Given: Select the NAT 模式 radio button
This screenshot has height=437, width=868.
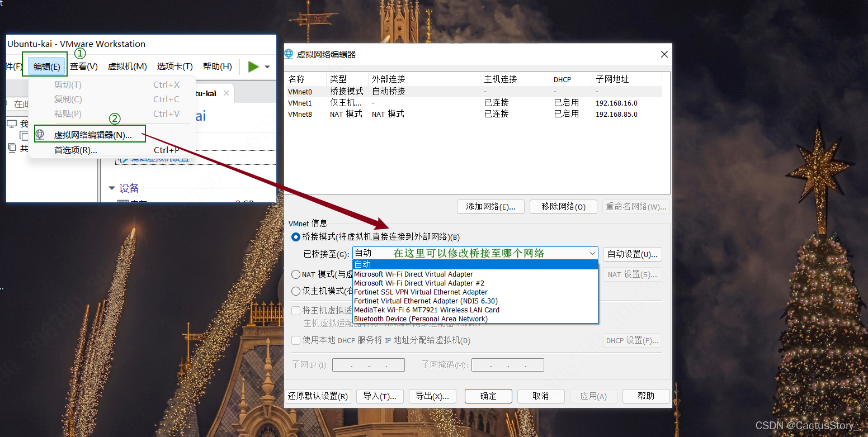Looking at the screenshot, I should coord(296,274).
